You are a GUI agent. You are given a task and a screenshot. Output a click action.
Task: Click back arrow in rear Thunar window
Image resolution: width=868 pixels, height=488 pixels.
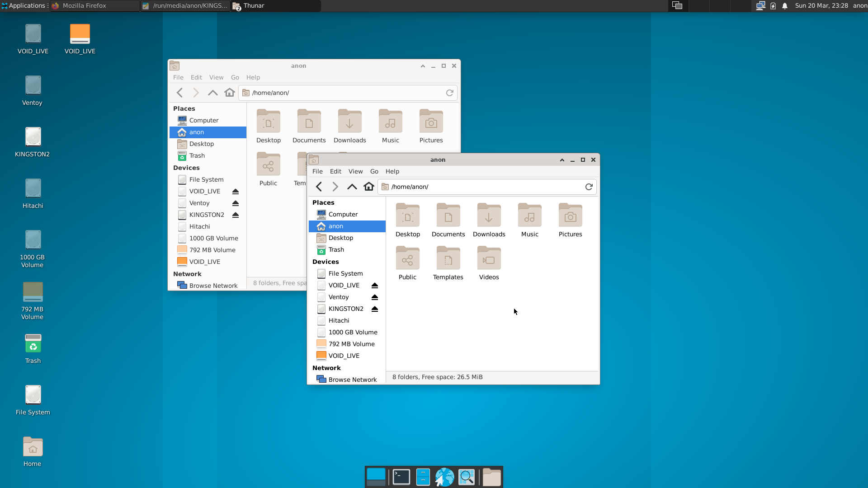tap(179, 93)
